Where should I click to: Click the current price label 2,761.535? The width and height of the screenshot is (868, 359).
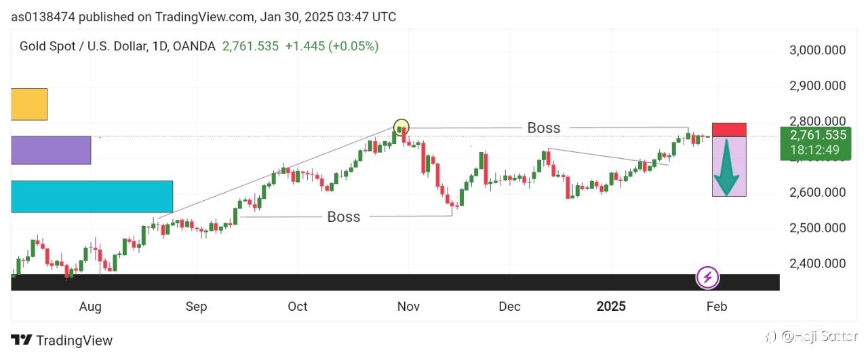pos(813,135)
